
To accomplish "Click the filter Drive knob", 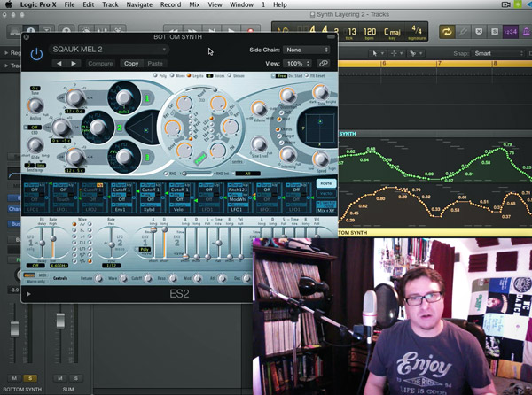I will (184, 150).
